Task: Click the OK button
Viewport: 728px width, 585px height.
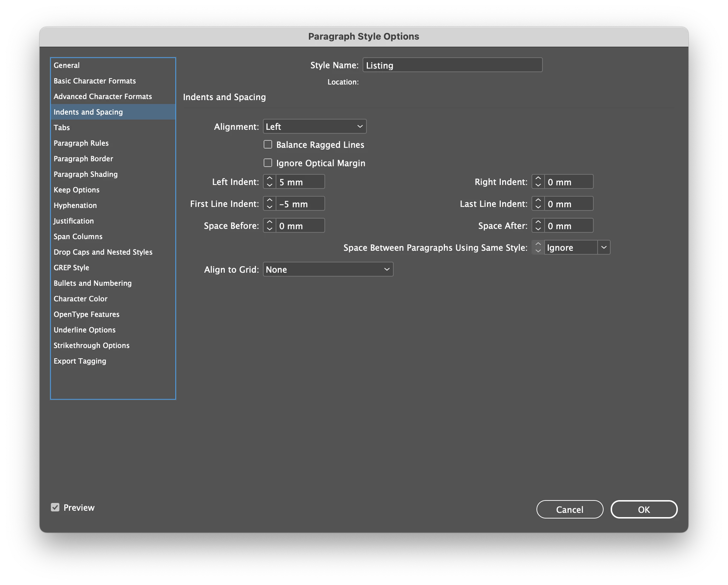Action: point(644,509)
